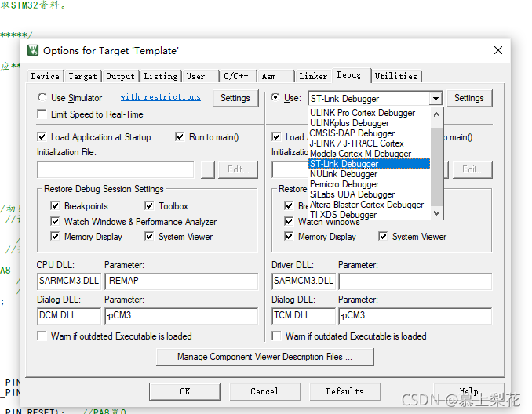The height and width of the screenshot is (414, 532).
Task: Toggle hardware-side System Viewer checkbox
Action: click(383, 236)
